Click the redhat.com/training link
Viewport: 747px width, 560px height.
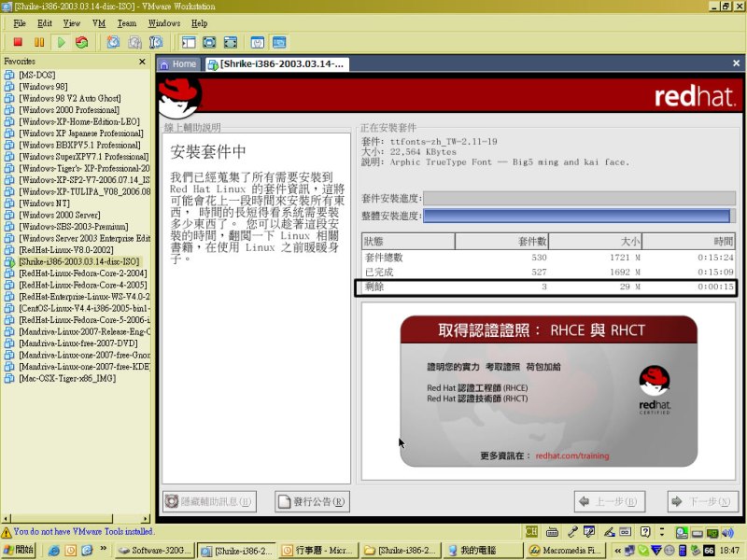pyautogui.click(x=572, y=455)
